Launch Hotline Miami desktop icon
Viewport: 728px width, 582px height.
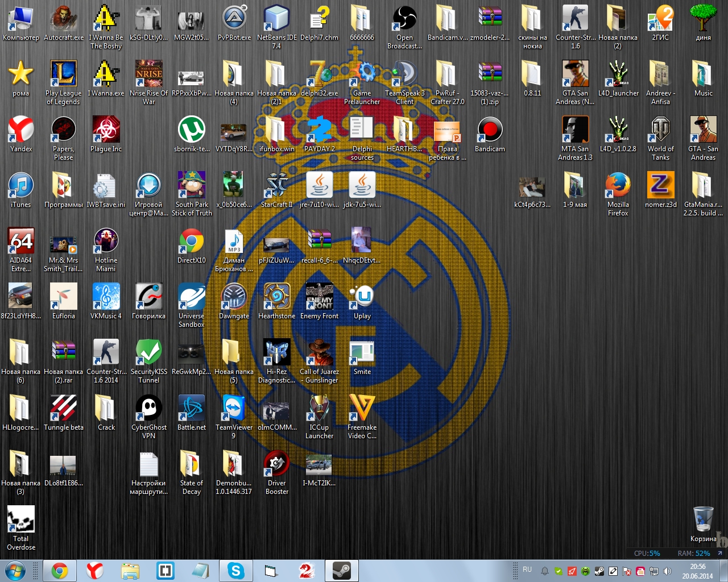(106, 250)
